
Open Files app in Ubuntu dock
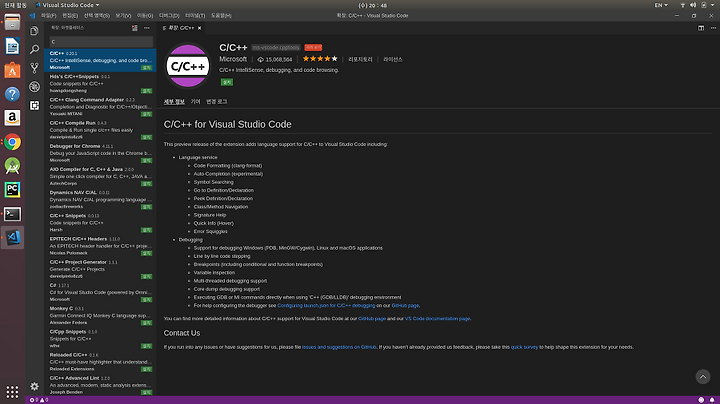pos(12,22)
